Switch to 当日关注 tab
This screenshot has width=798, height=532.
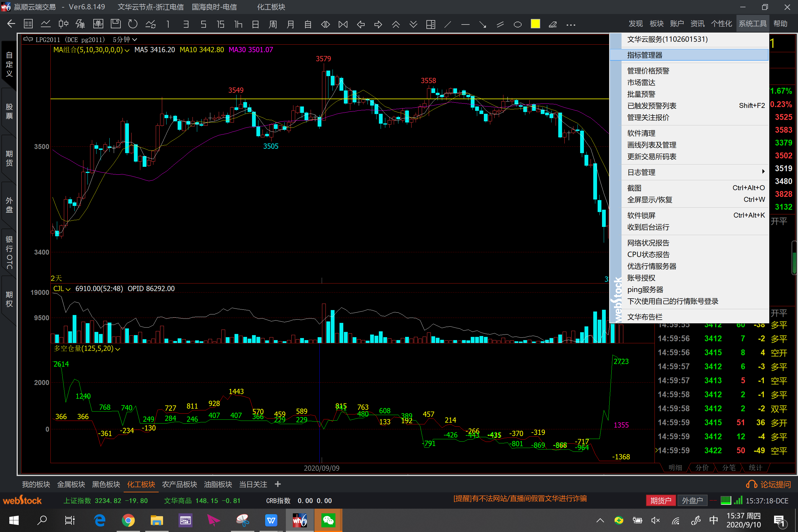pyautogui.click(x=253, y=484)
